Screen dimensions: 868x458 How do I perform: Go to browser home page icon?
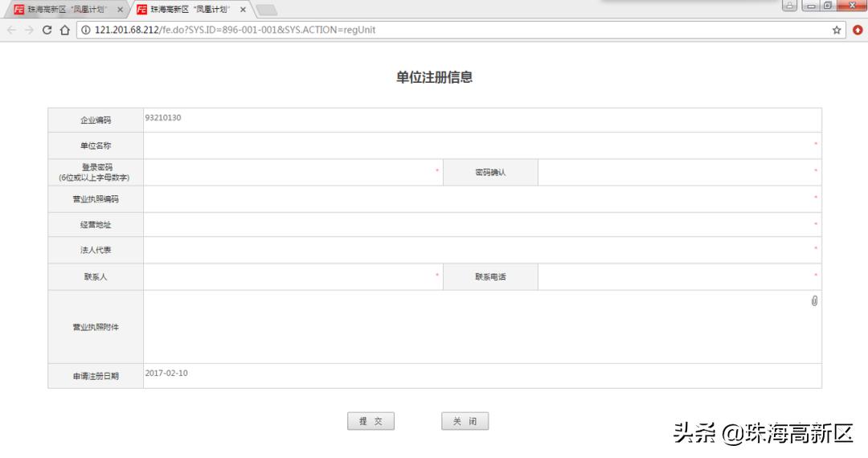pyautogui.click(x=65, y=30)
